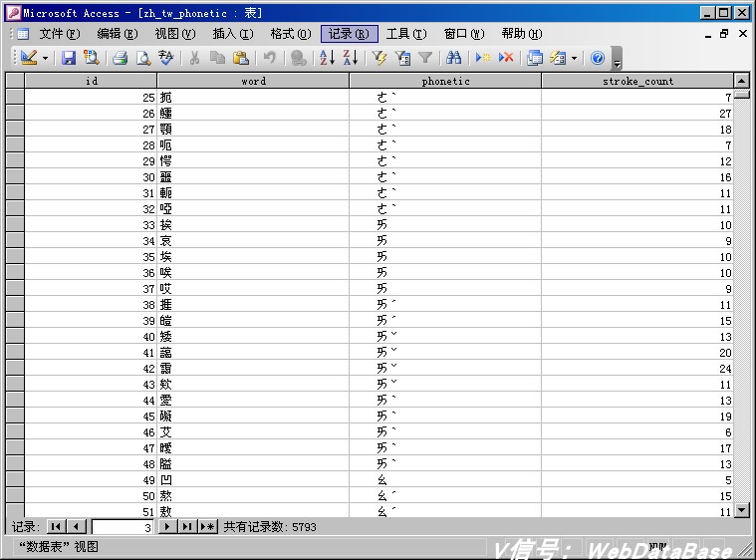Viewport: 756px width, 560px height.
Task: Open the 插入(I) menu
Action: [x=233, y=34]
